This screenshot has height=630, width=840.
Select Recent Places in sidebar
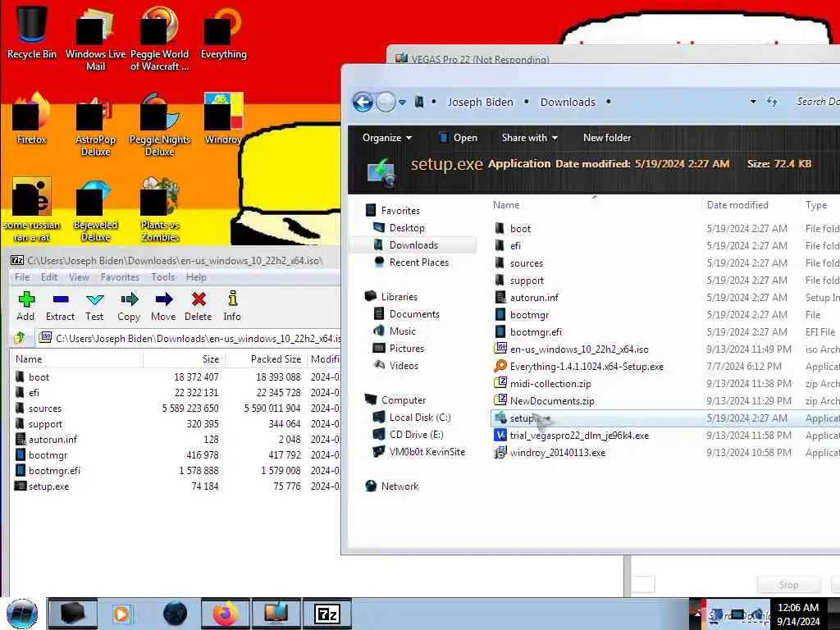[x=418, y=262]
